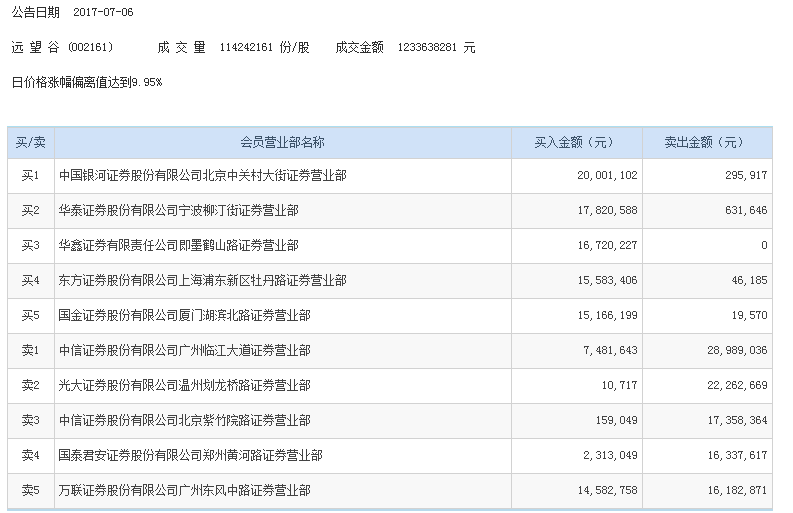The height and width of the screenshot is (513, 793).
Task: Click 华泰证券宁波柳汀街证券营业部 name
Action: pos(179,210)
